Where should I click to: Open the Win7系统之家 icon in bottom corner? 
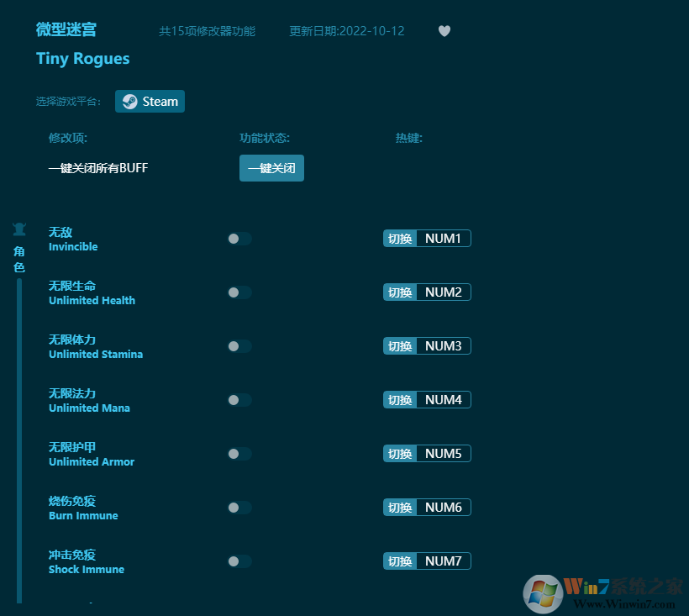click(543, 593)
